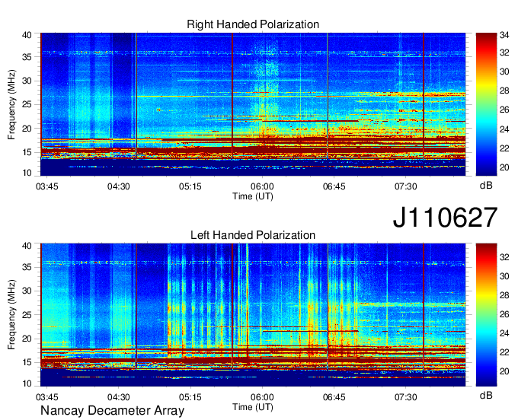Click the 07:30 time tick of Left Handed plot
The width and height of the screenshot is (518, 420).
(x=406, y=397)
